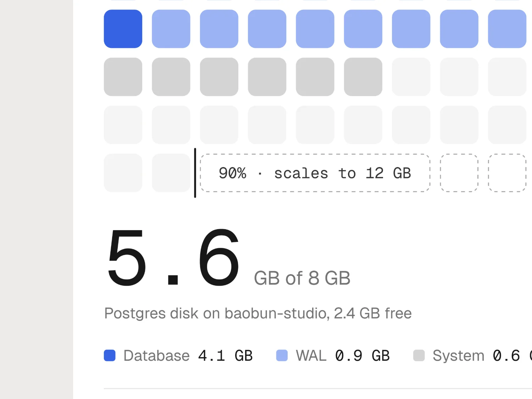532x399 pixels.
Task: Select the "WAL" legend label
Action: click(x=311, y=356)
